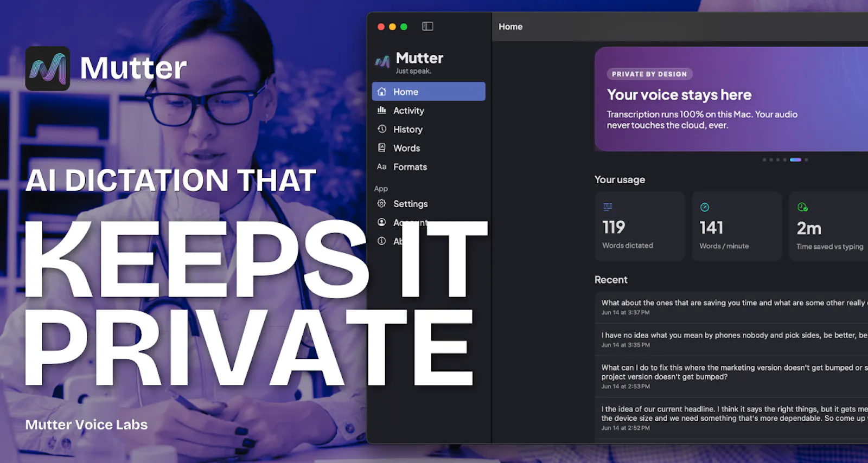This screenshot has width=868, height=463.
Task: Click the Time saved clock icon
Action: (802, 207)
